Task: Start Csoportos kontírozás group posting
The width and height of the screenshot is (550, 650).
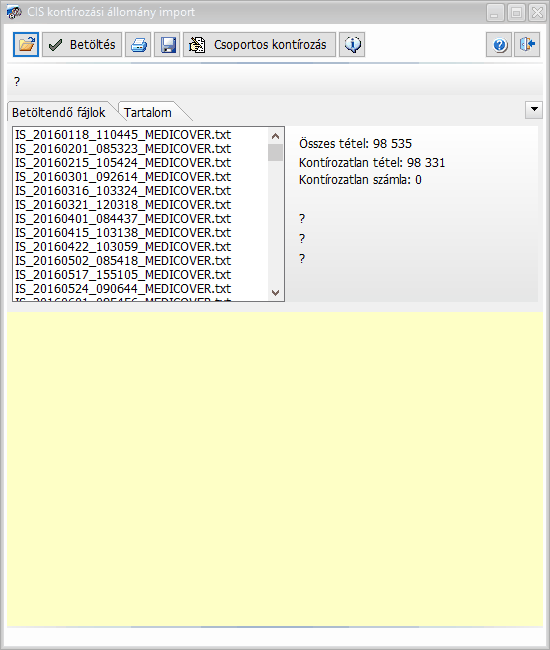Action: (259, 44)
